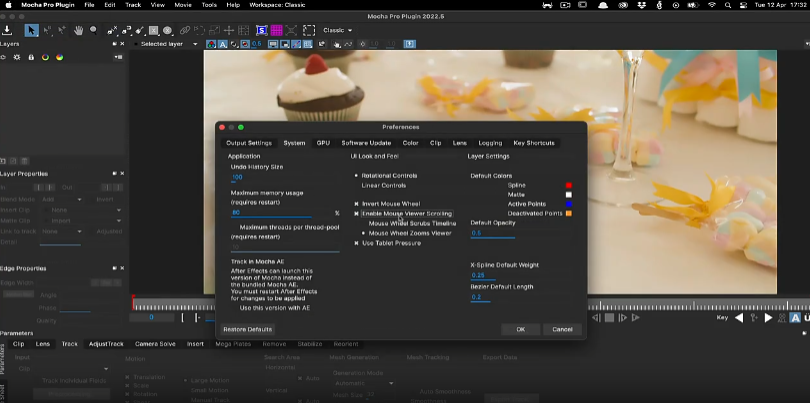Open the AdjustTrack parameters tab
The image size is (810, 403).
[x=106, y=344]
